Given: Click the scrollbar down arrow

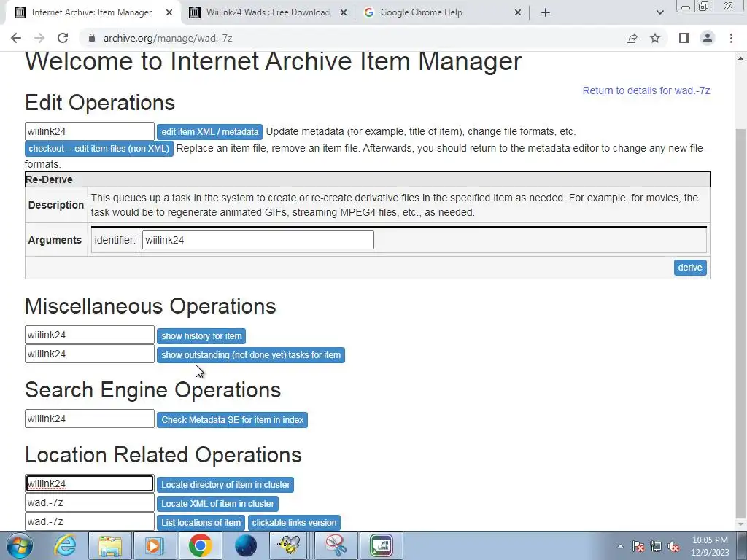Looking at the screenshot, I should point(740,524).
